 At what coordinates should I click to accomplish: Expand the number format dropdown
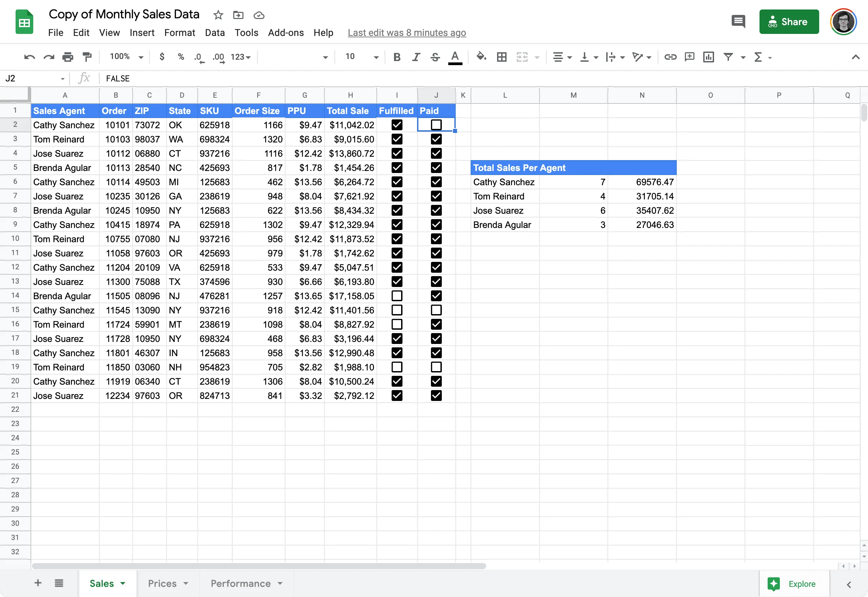(241, 57)
